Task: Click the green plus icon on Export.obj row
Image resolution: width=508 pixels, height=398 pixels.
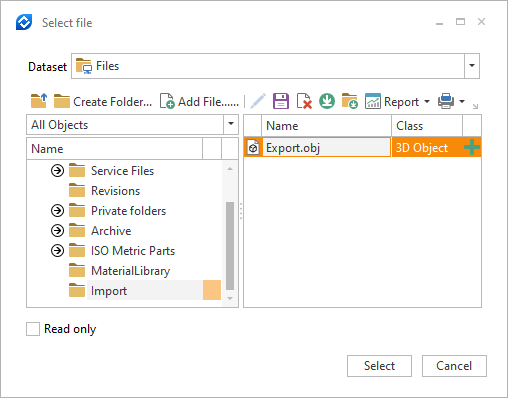Action: coord(472,147)
